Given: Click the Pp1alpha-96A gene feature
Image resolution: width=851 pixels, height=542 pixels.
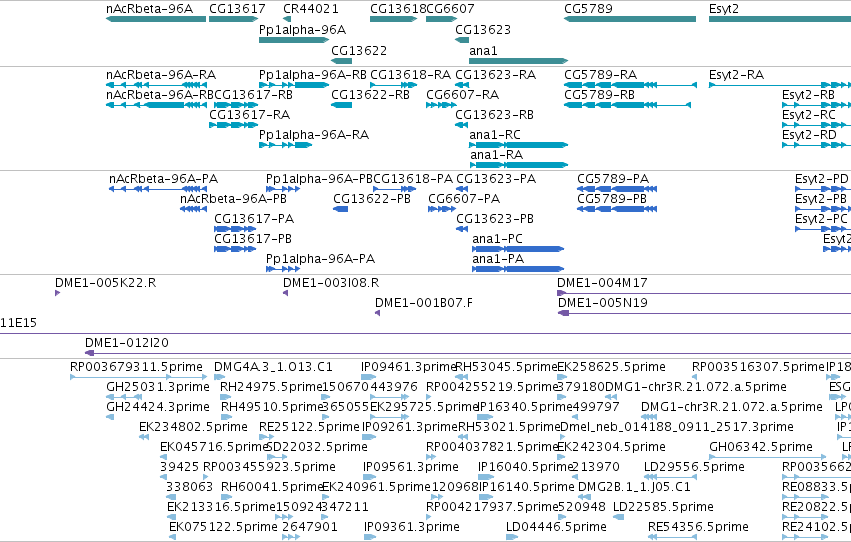Looking at the screenshot, I should (x=294, y=40).
